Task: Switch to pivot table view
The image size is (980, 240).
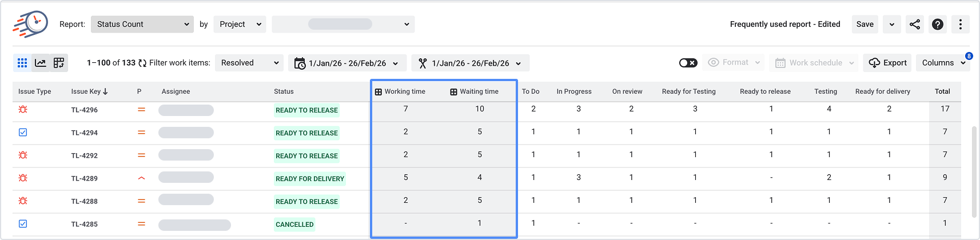Action: [x=59, y=63]
